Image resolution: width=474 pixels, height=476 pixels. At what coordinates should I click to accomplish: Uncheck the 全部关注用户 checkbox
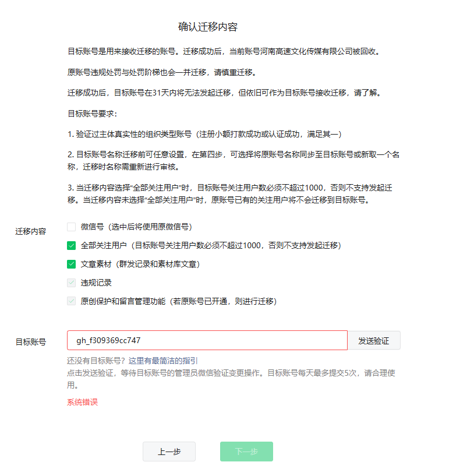(71, 246)
